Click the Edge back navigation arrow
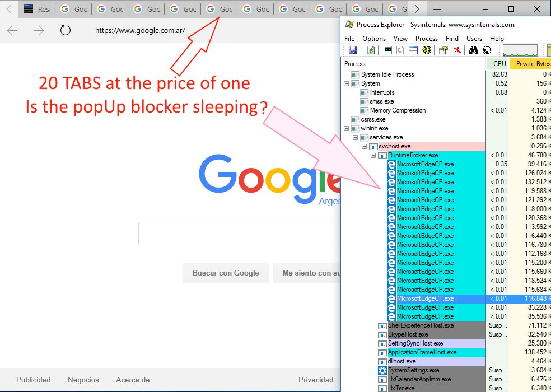This screenshot has height=392, width=551. click(x=12, y=31)
